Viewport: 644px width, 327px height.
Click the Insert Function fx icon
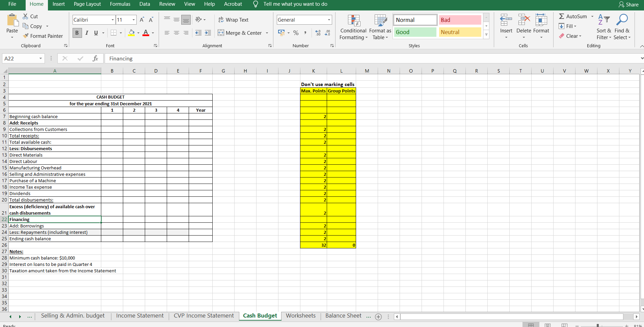coord(95,58)
